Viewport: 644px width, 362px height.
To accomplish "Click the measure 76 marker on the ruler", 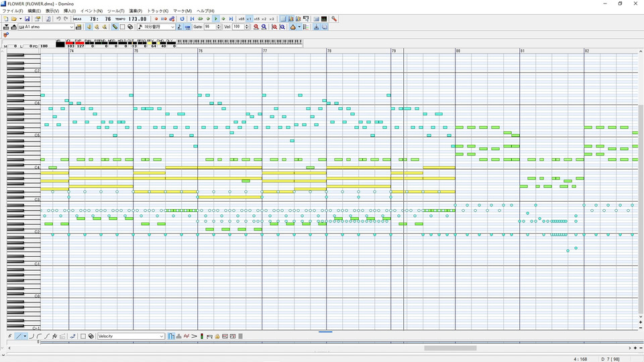I will click(201, 51).
